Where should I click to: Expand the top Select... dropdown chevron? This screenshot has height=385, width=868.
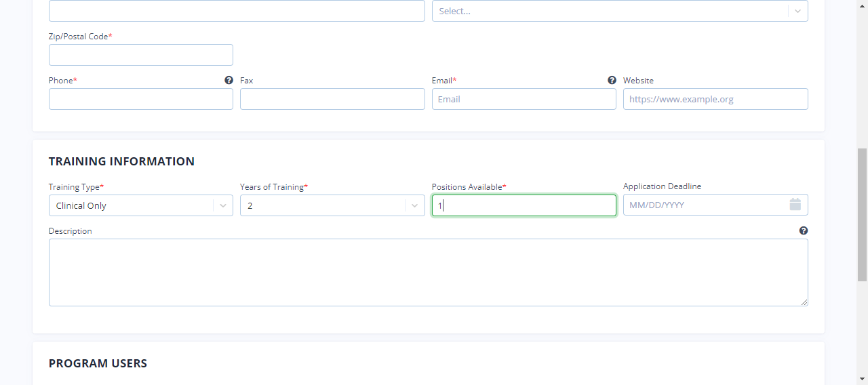798,11
